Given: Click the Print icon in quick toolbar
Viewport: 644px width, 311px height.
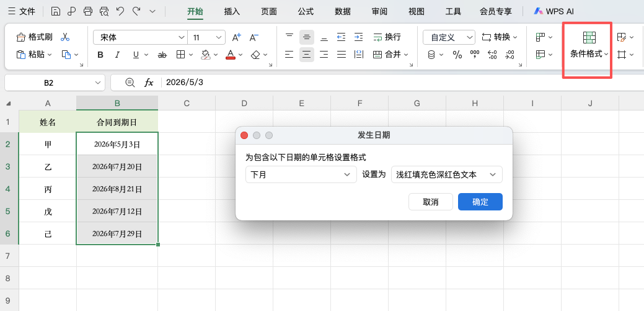Looking at the screenshot, I should (x=88, y=12).
